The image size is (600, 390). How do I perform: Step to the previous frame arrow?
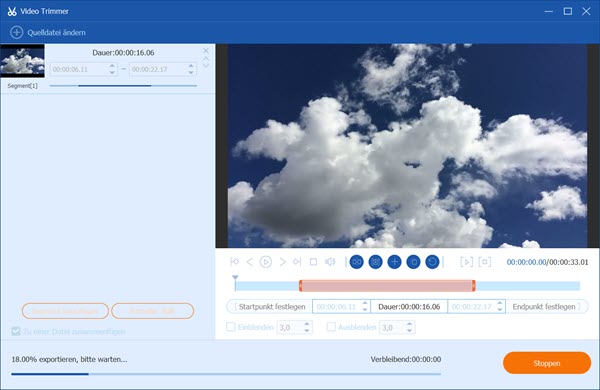click(x=250, y=262)
